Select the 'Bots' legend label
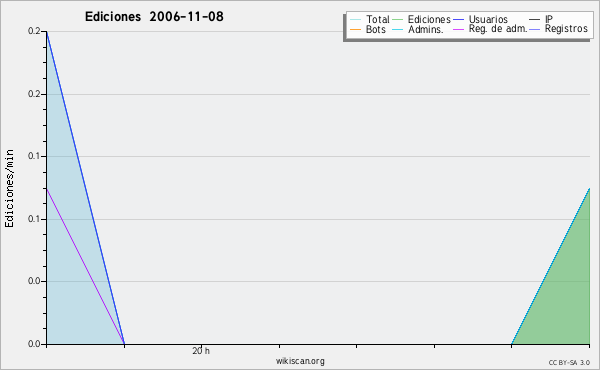The width and height of the screenshot is (600, 370). click(376, 29)
